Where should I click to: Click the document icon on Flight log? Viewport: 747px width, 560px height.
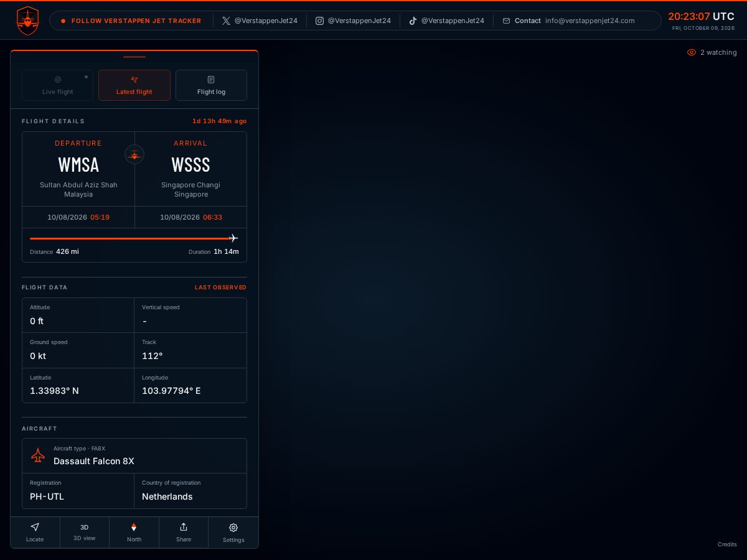click(211, 80)
